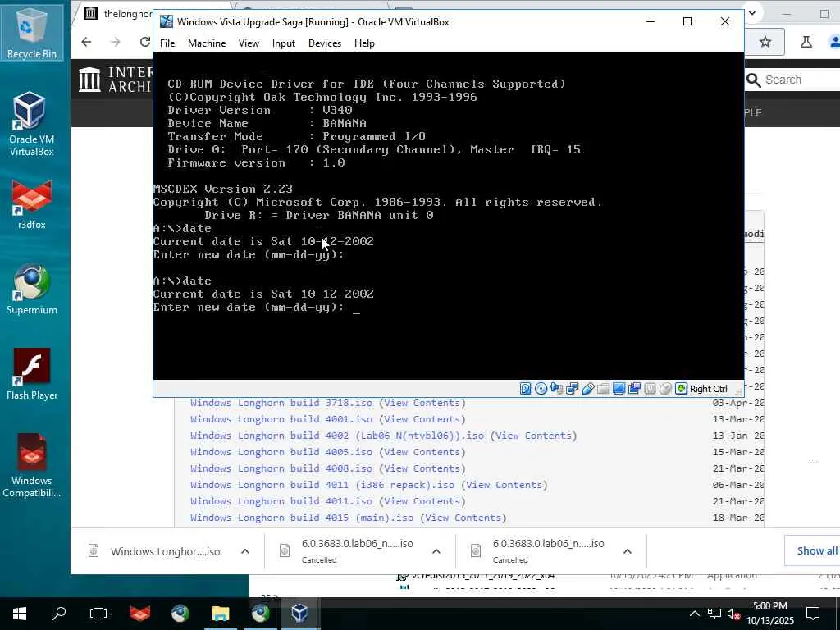Expand options for last cancelled 6.0.3683.0.lab06_n download
The image size is (840, 630).
click(628, 551)
